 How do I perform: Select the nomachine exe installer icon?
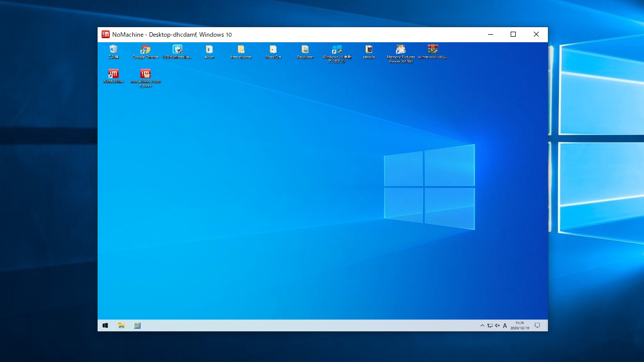pos(145,78)
